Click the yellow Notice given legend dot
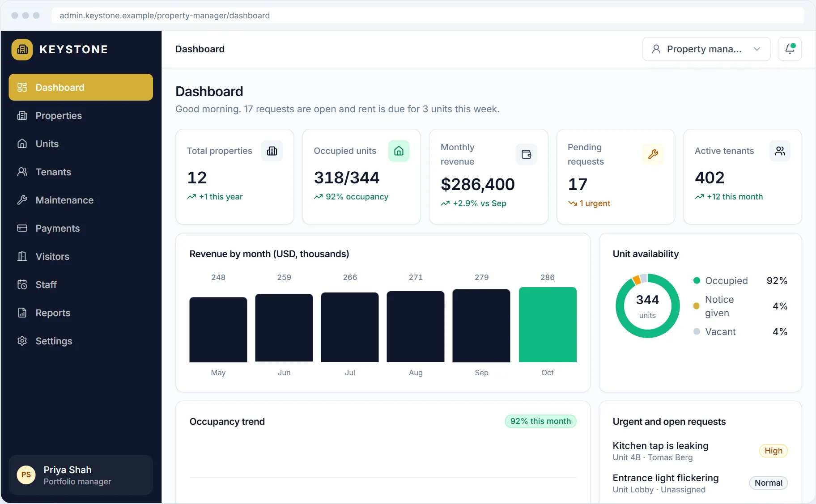 [x=697, y=306]
